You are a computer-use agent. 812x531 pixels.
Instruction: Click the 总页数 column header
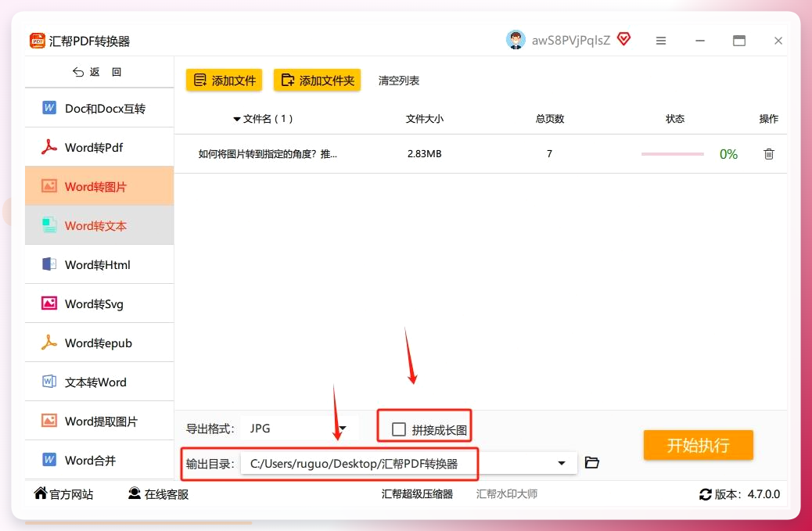(x=549, y=119)
